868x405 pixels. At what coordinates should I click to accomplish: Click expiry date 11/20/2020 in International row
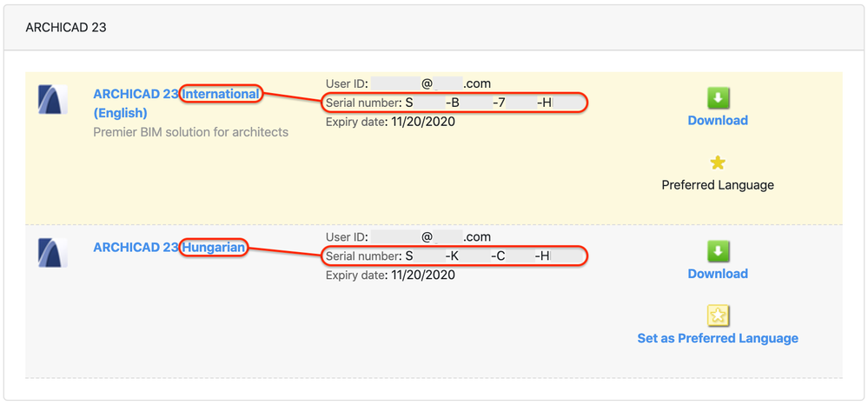click(x=423, y=122)
